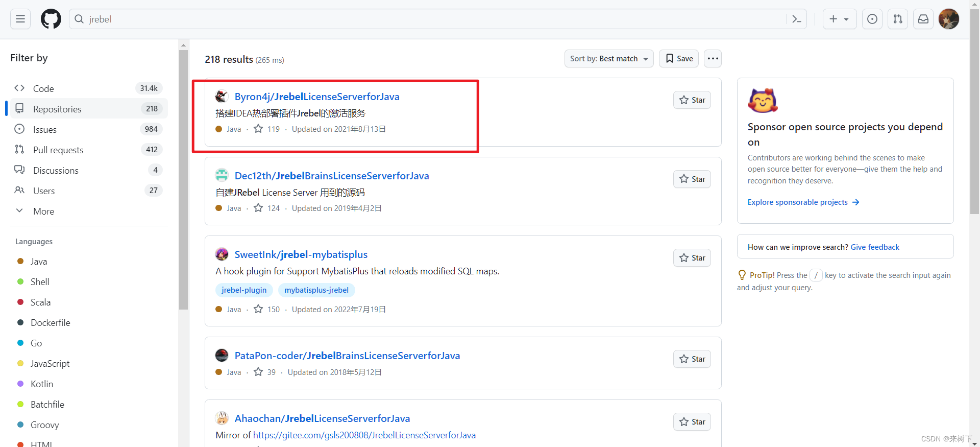Open PataPon-coder/JrebelBrainsLicenseServerforJava repository
The width and height of the screenshot is (980, 447).
pyautogui.click(x=347, y=356)
